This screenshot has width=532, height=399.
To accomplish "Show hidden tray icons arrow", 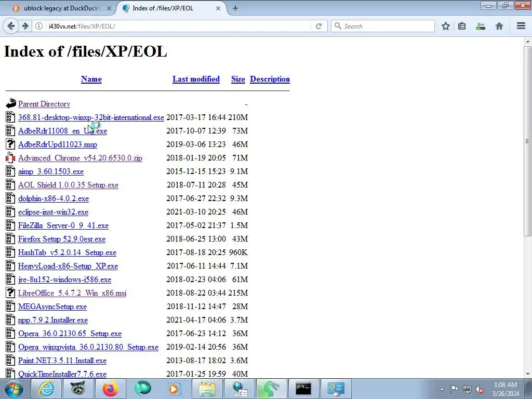I will [442, 389].
